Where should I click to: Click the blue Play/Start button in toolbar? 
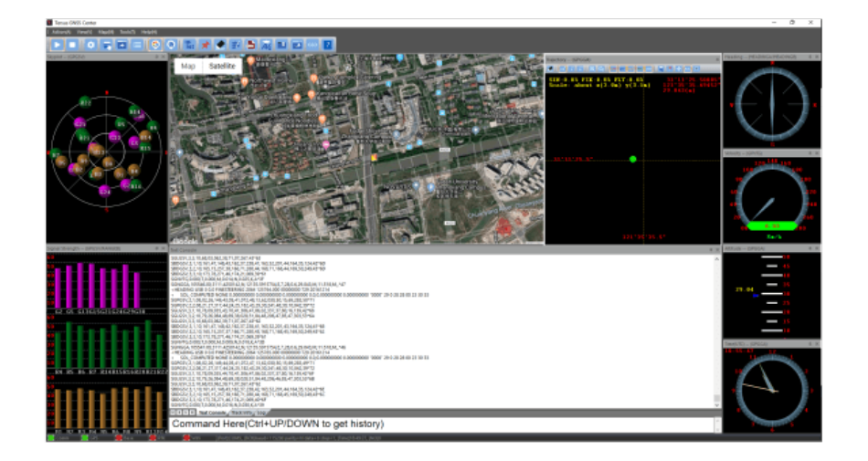(56, 44)
